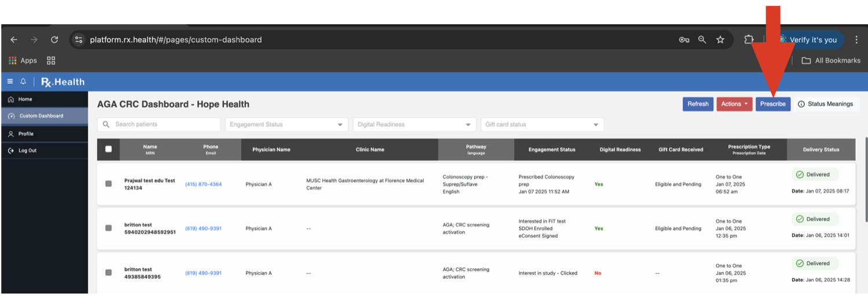Click the Delivered badge dated Jan 07, 2025 08:17

pyautogui.click(x=815, y=175)
